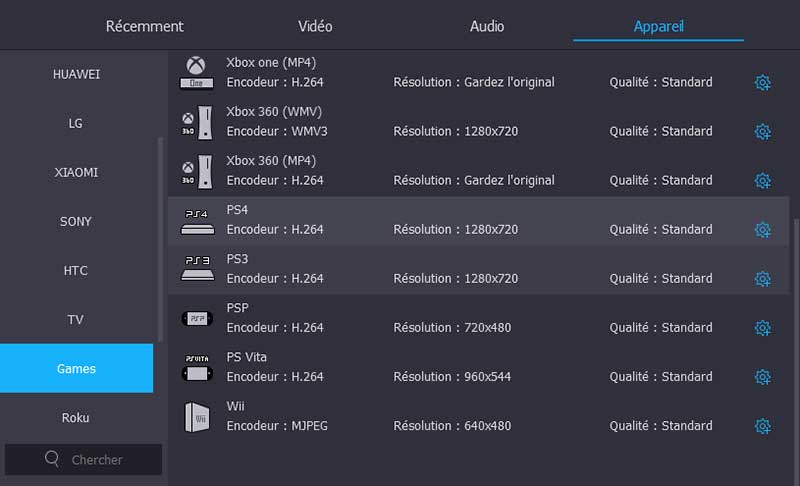This screenshot has width=800, height=486.
Task: Select the PS Vita device icon
Action: [197, 367]
